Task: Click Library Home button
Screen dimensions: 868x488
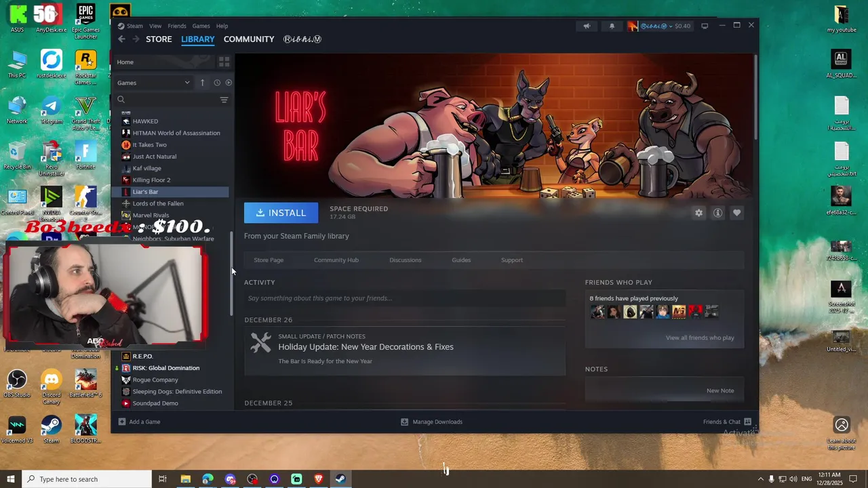Action: (x=163, y=62)
